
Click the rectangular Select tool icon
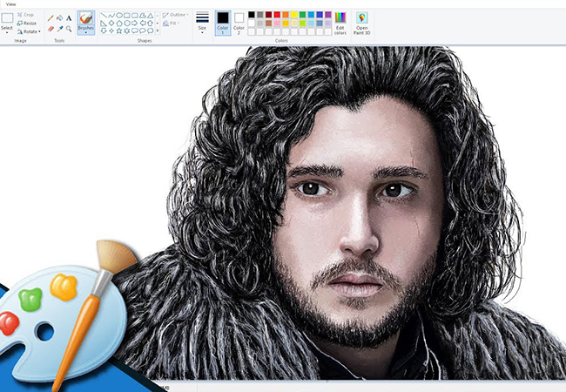coord(7,17)
